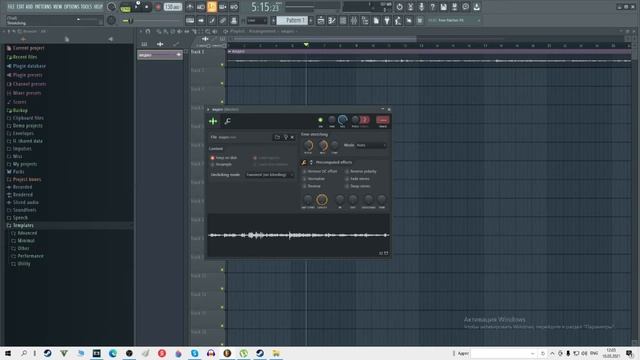Click the green waveform icon in the sampler window
This screenshot has height=360, width=640.
coord(213,121)
